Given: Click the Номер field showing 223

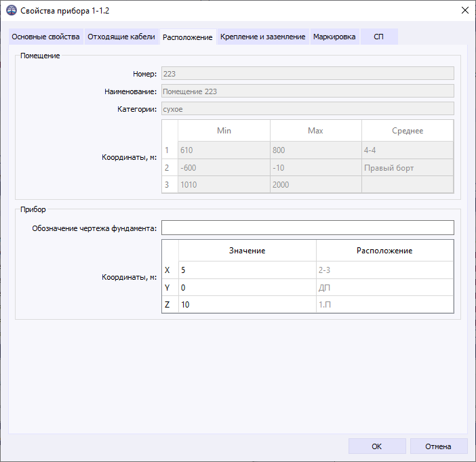Looking at the screenshot, I should (308, 74).
